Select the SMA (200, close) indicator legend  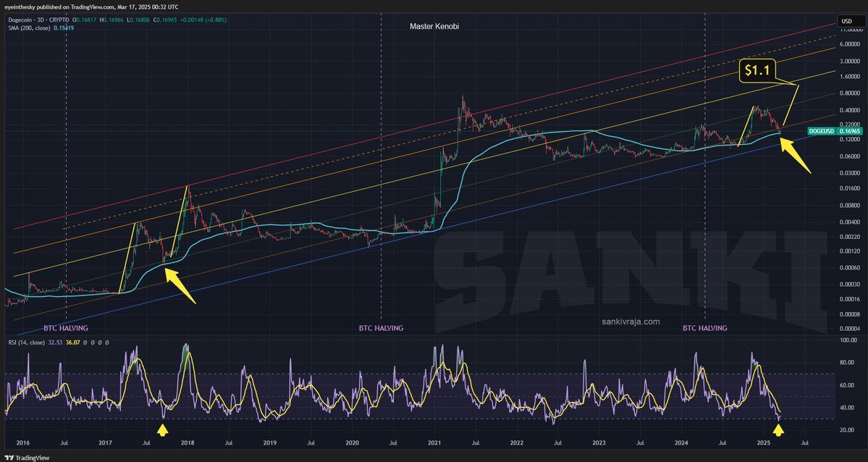[41, 28]
